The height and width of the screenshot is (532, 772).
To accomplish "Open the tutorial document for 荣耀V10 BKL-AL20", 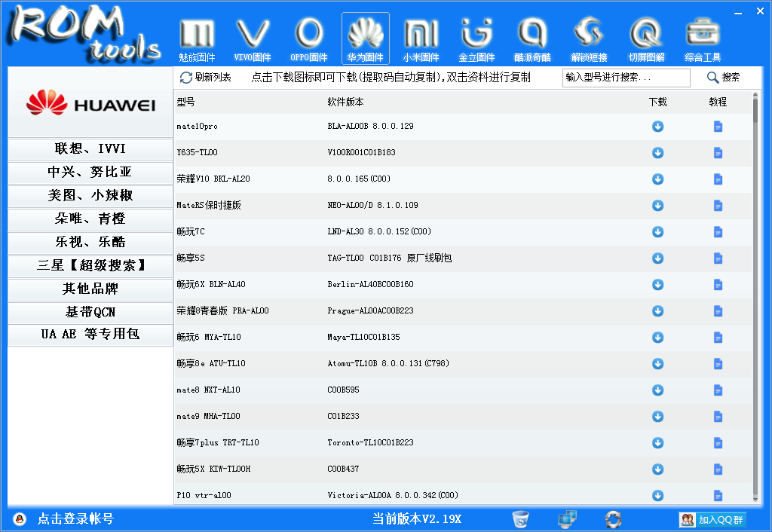I will point(718,179).
